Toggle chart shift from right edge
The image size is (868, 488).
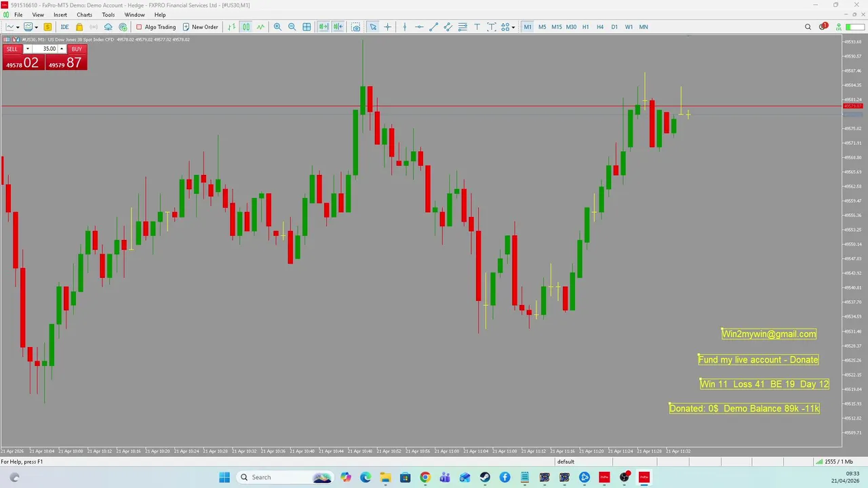click(338, 27)
